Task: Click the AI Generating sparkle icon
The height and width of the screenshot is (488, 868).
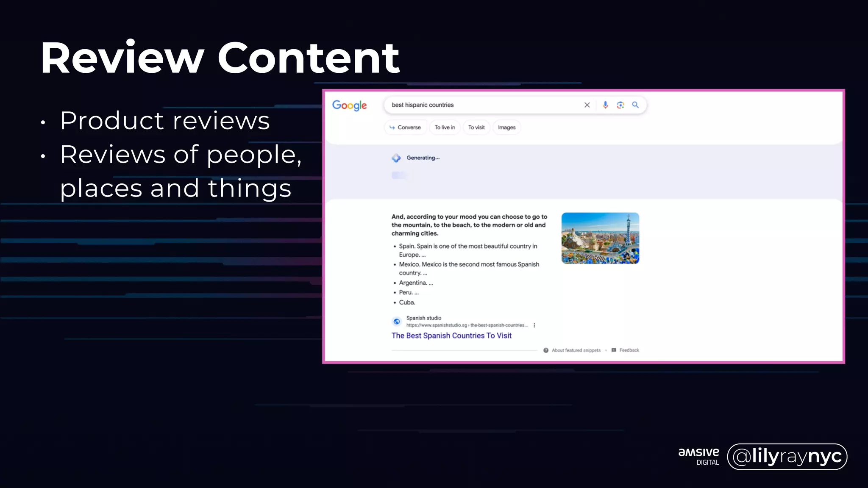Action: (396, 158)
